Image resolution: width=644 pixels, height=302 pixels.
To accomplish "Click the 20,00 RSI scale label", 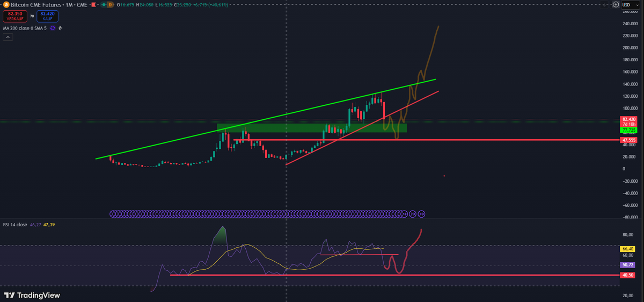I will pos(628,296).
